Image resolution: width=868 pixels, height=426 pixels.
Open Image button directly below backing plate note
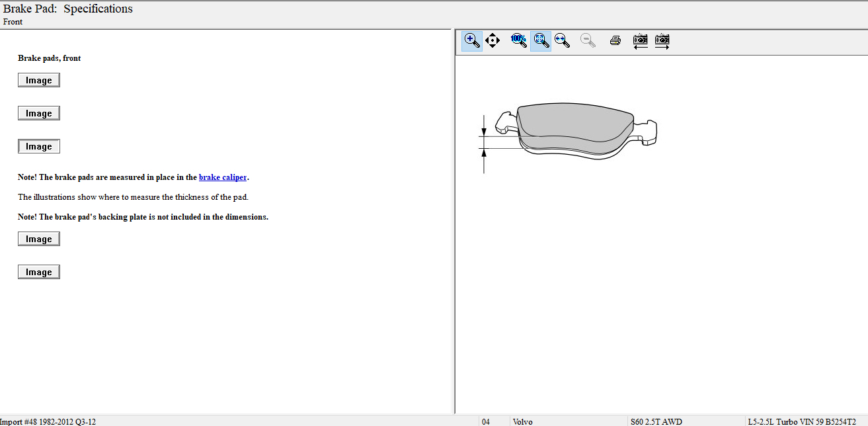pos(39,239)
